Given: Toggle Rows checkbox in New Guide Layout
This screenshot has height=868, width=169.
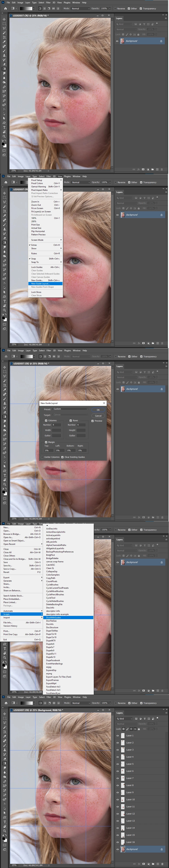Looking at the screenshot, I should coord(71,421).
